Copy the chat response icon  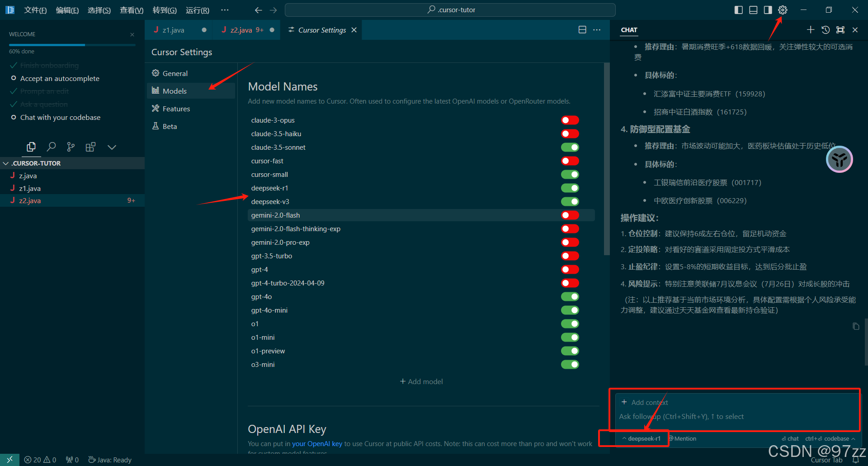pyautogui.click(x=856, y=326)
